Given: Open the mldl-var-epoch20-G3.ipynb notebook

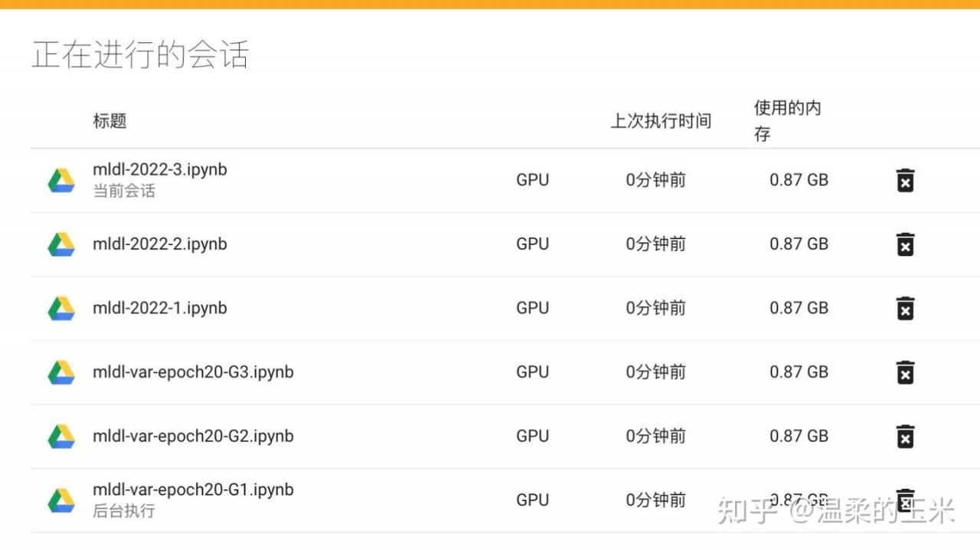Looking at the screenshot, I should (x=193, y=372).
